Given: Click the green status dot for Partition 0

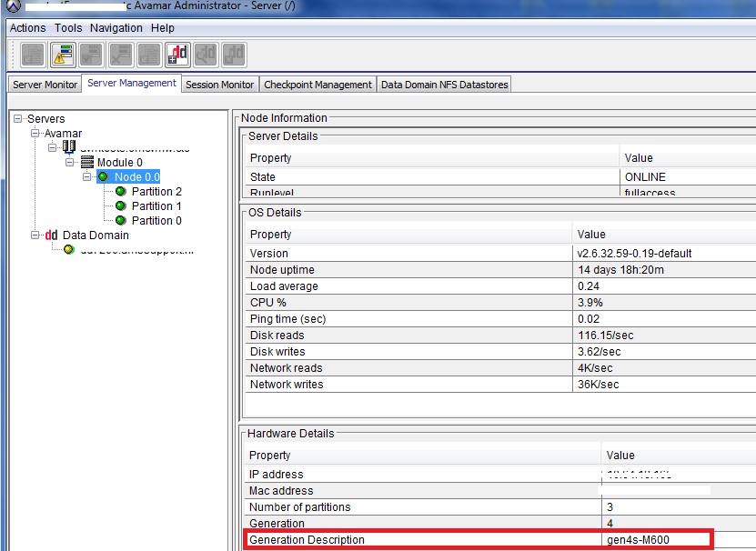Looking at the screenshot, I should coord(121,220).
